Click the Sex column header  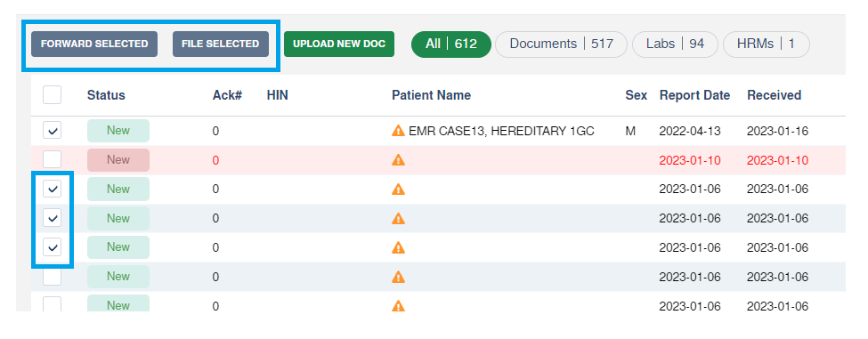click(x=636, y=95)
